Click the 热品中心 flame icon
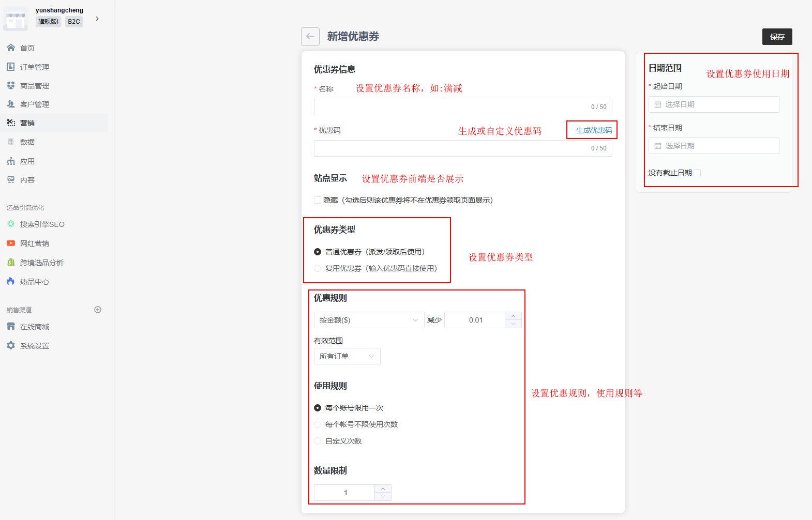Image resolution: width=812 pixels, height=520 pixels. click(x=11, y=282)
